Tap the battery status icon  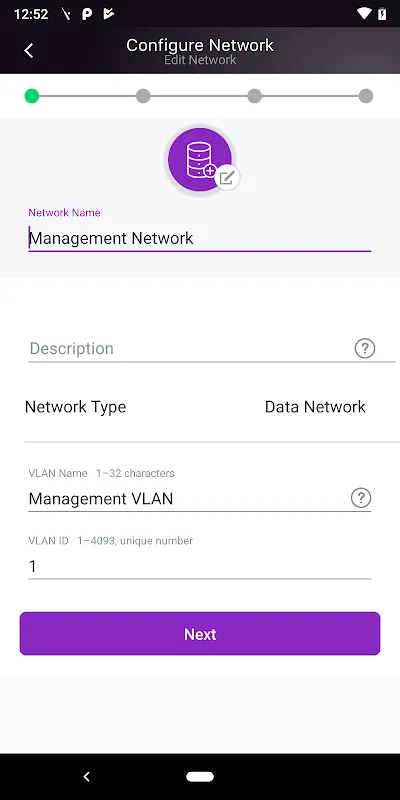(382, 14)
